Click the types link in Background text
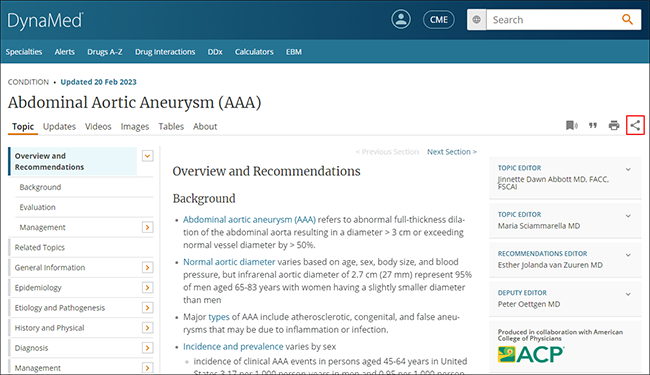650x375 pixels. [218, 317]
